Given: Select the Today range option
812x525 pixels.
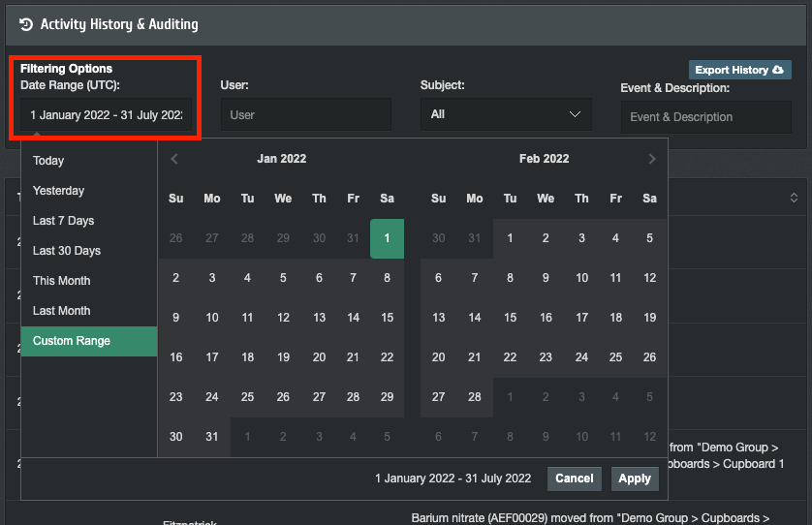Looking at the screenshot, I should [89, 161].
